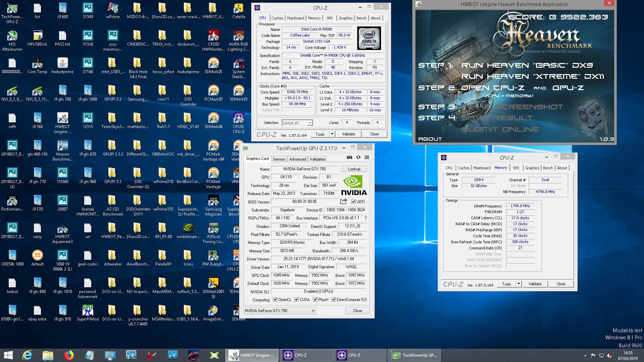Click the Bus Interface question mark help icon
644x362 pixels.
(366, 218)
